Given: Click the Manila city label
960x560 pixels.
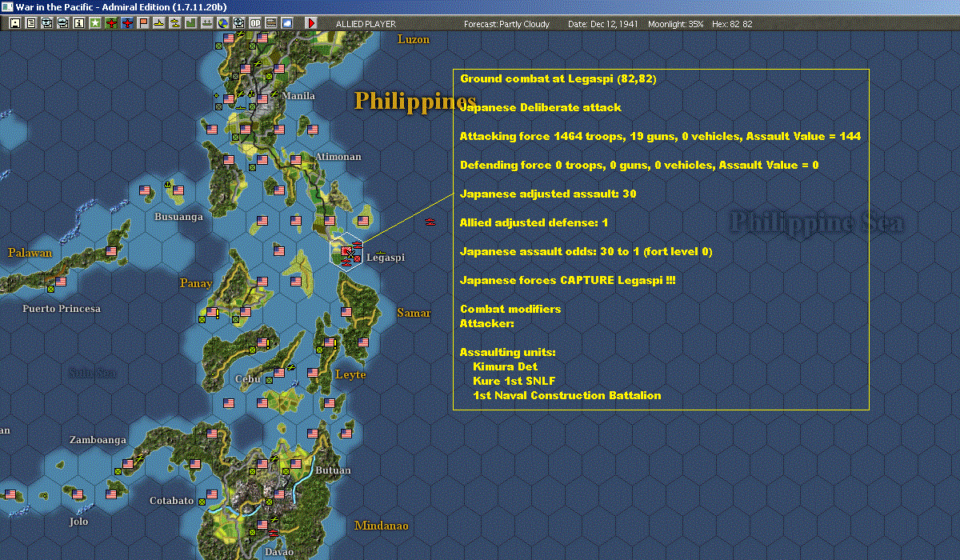Looking at the screenshot, I should [298, 96].
